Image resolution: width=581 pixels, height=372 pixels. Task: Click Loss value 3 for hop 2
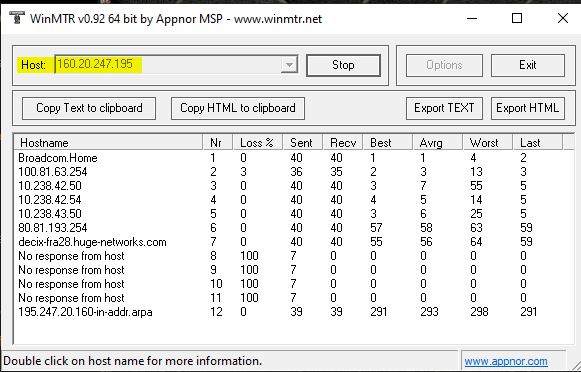(x=243, y=172)
